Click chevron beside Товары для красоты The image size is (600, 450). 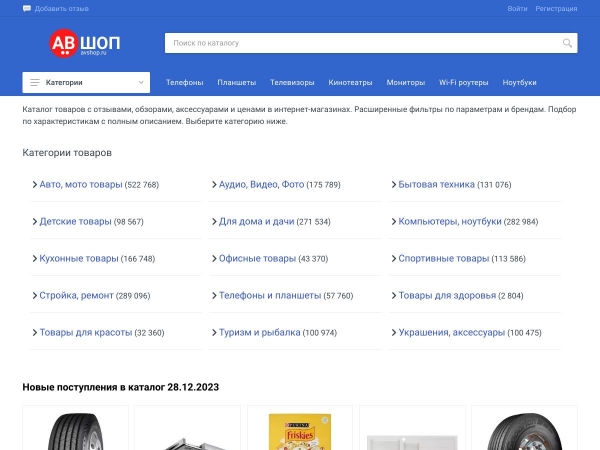click(x=34, y=333)
